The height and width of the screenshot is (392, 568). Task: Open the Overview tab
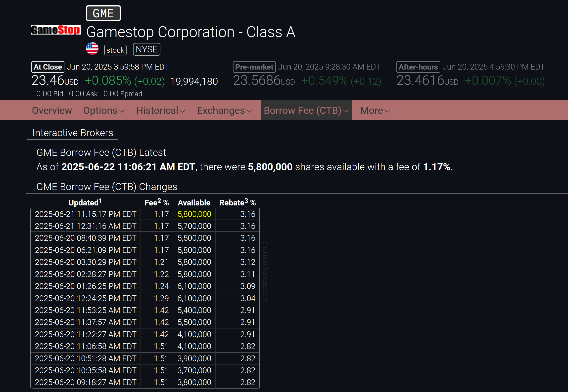click(52, 110)
